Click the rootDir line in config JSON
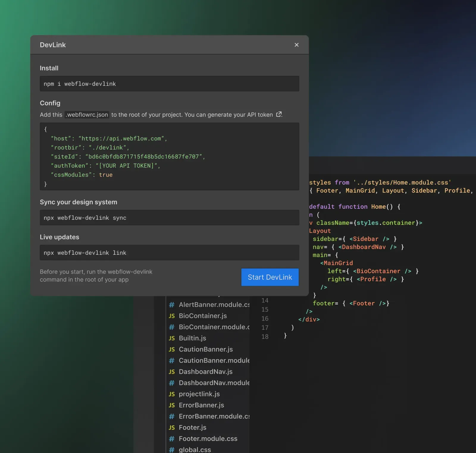 (x=90, y=147)
